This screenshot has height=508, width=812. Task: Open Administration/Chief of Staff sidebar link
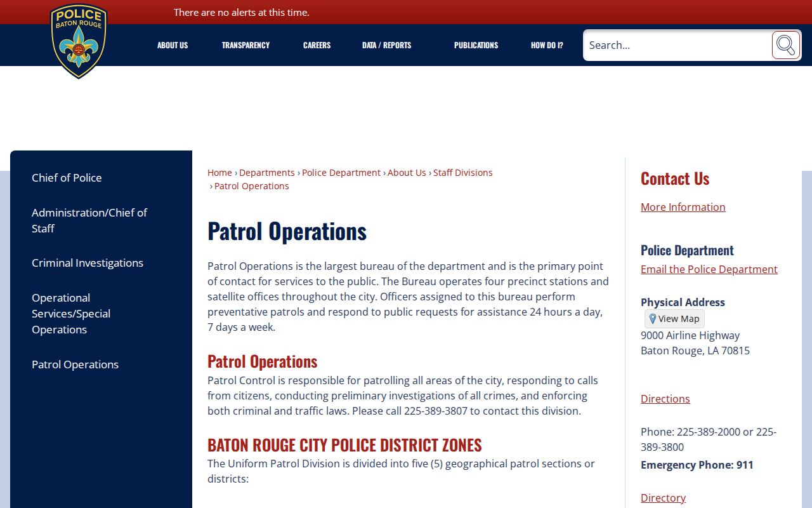click(x=89, y=220)
